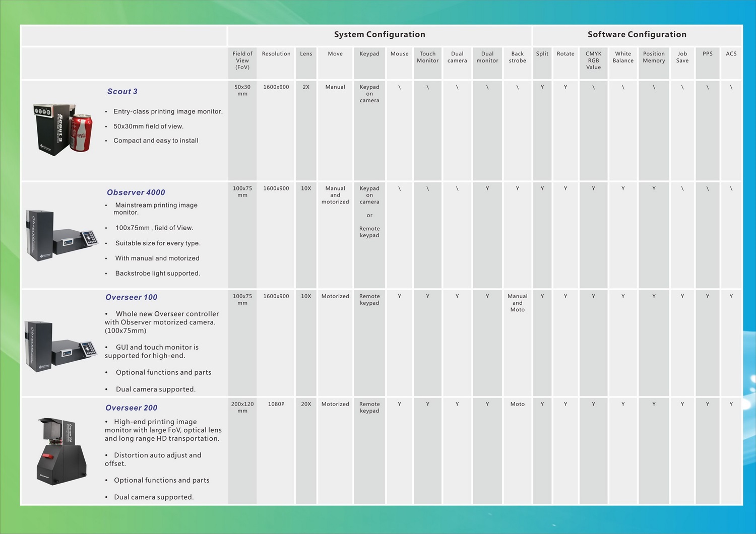Screen dimensions: 756x534
Task: Click the Overseer 100 product photo
Action: click(x=60, y=346)
